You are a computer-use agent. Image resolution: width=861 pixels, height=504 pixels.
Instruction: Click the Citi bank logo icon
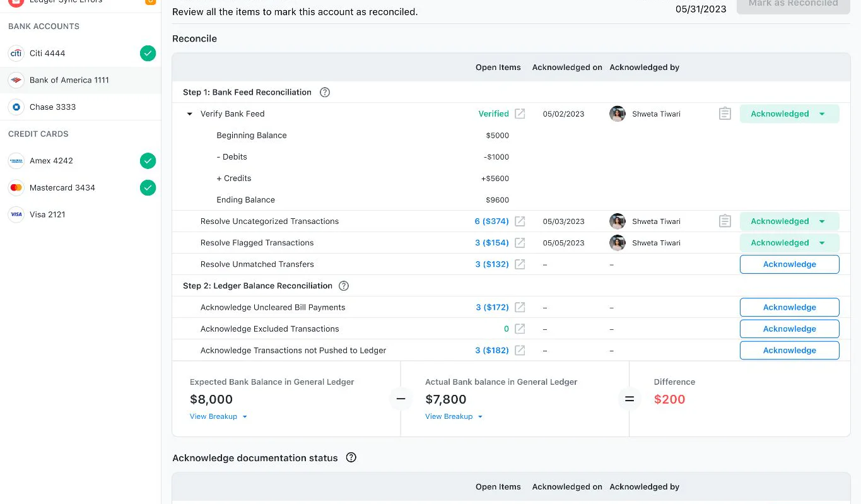tap(16, 54)
